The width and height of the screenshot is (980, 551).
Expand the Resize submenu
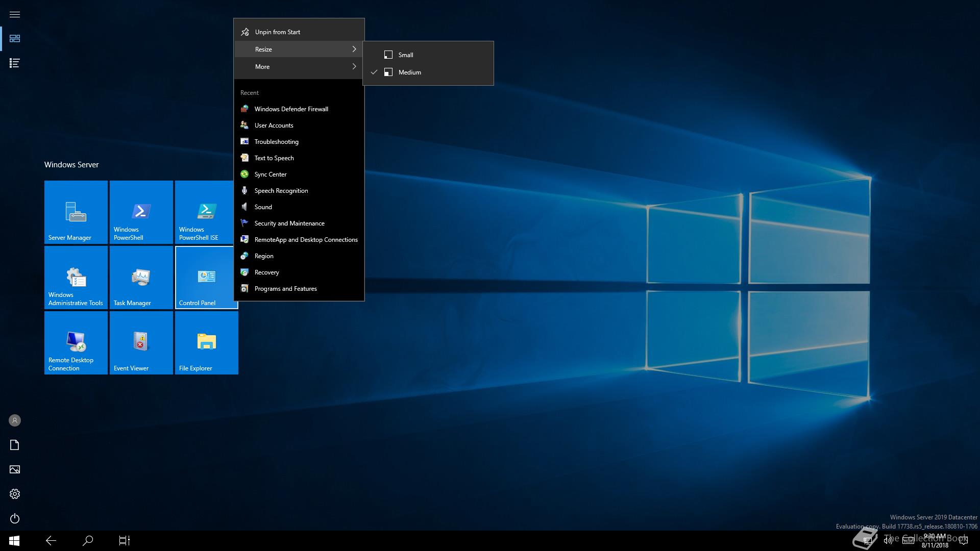click(299, 49)
